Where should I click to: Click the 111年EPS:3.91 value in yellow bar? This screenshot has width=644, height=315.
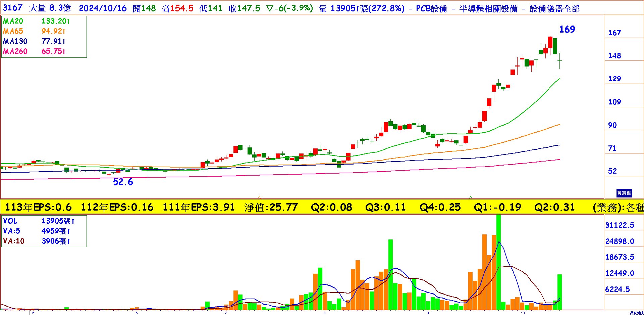[199, 207]
